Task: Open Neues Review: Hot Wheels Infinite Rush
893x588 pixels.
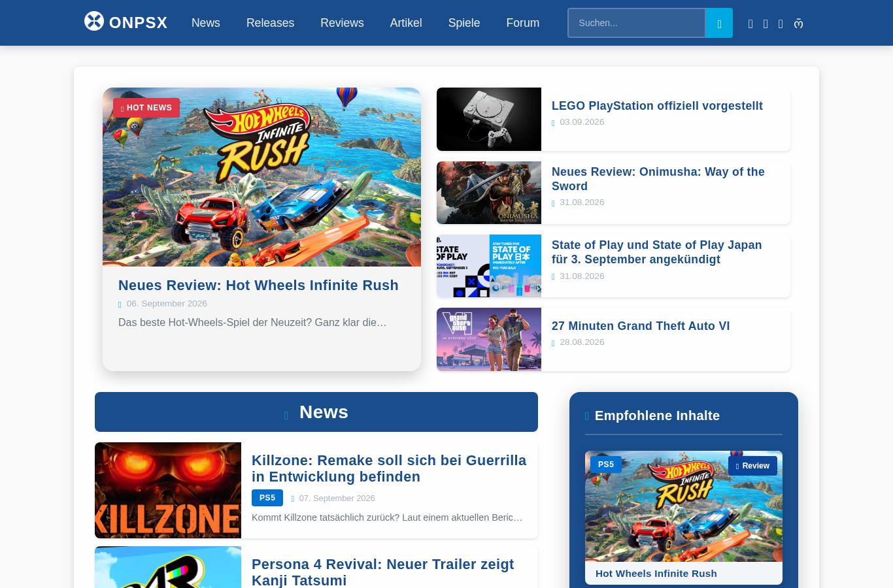Action: 258,286
